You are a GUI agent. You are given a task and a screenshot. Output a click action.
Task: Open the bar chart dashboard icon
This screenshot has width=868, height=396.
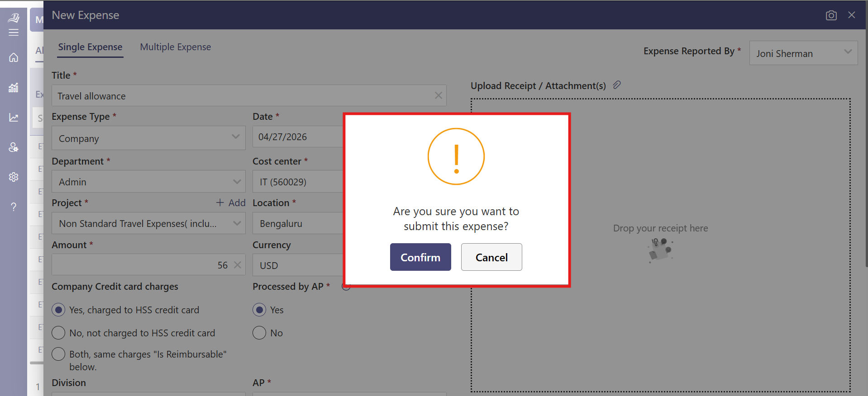14,87
